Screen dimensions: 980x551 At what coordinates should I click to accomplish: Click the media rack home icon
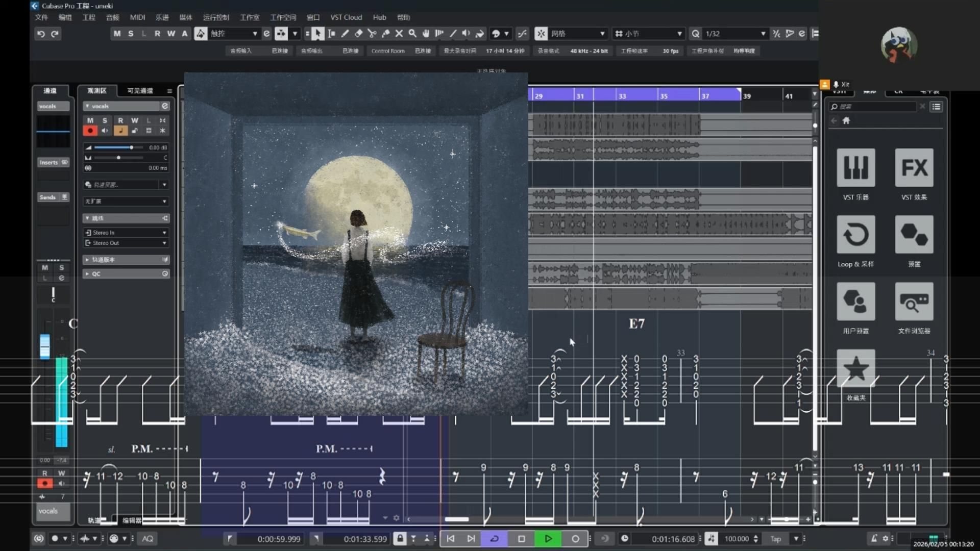click(846, 121)
